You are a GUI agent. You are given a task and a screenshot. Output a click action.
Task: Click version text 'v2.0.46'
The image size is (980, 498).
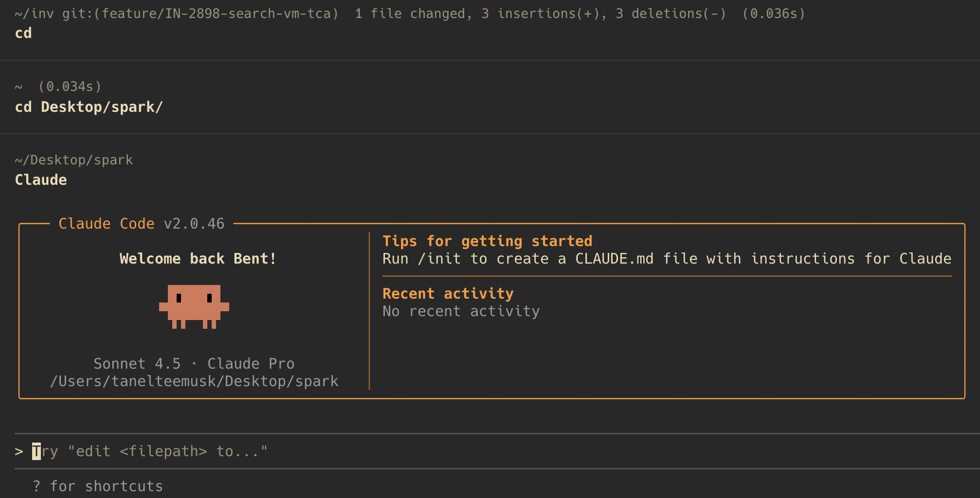[194, 224]
